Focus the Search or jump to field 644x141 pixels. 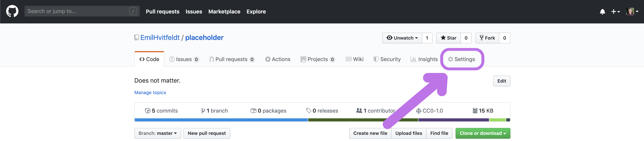(82, 11)
